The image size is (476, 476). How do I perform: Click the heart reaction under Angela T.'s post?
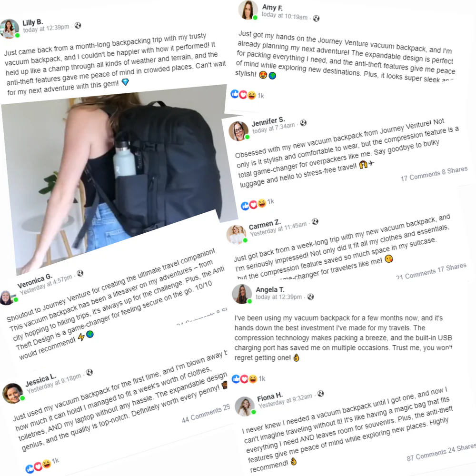[244, 379]
